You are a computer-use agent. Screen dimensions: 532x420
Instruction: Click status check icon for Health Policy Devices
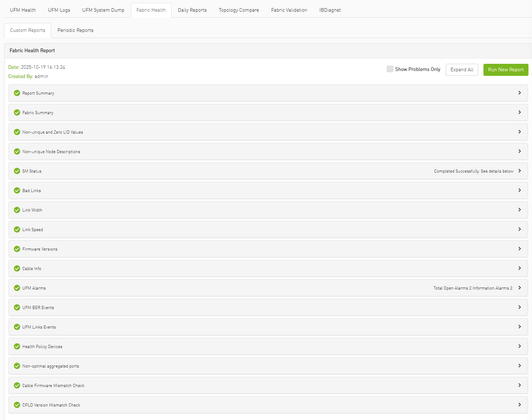coord(17,346)
